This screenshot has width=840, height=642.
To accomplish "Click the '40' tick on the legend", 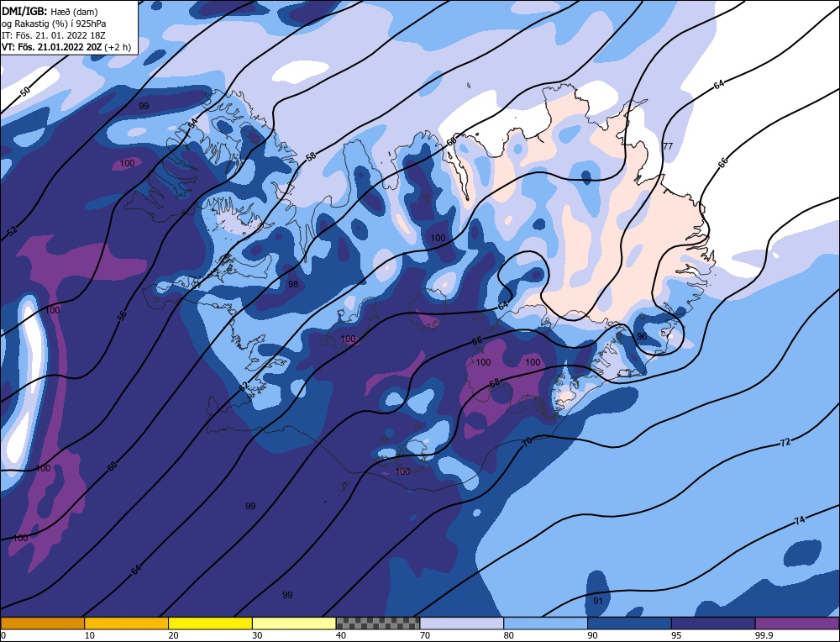I will point(341,635).
